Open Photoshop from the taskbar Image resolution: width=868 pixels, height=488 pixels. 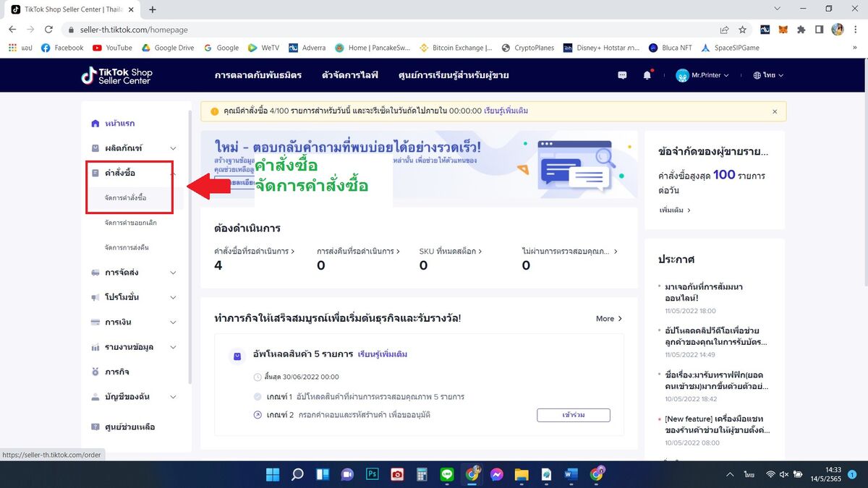tap(373, 474)
